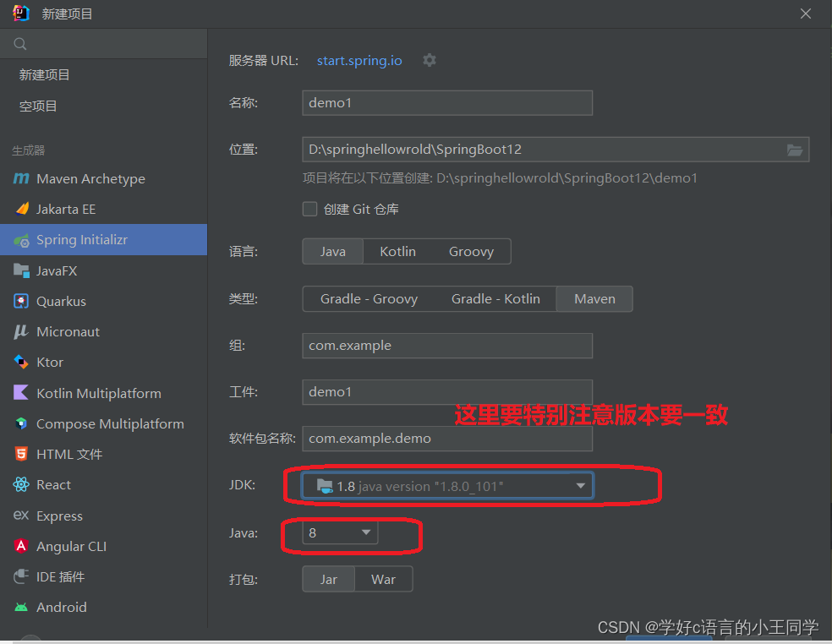This screenshot has height=644, width=832.
Task: Expand the JDK dropdown arrow
Action: coord(581,486)
